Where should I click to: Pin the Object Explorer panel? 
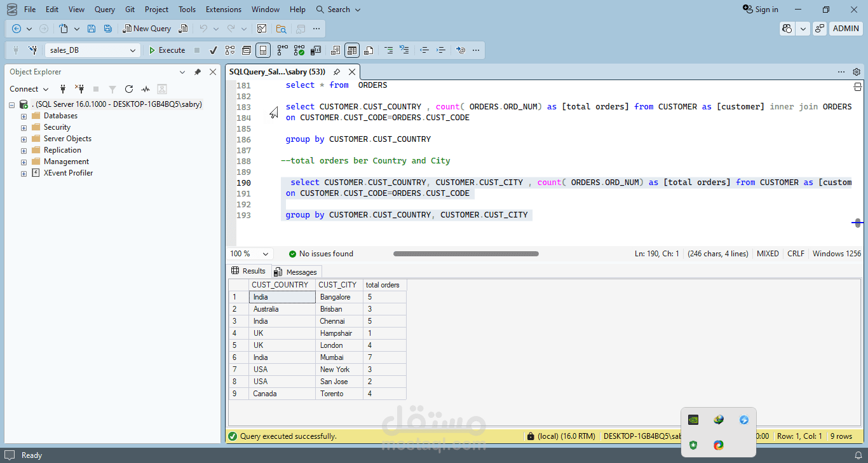(198, 73)
